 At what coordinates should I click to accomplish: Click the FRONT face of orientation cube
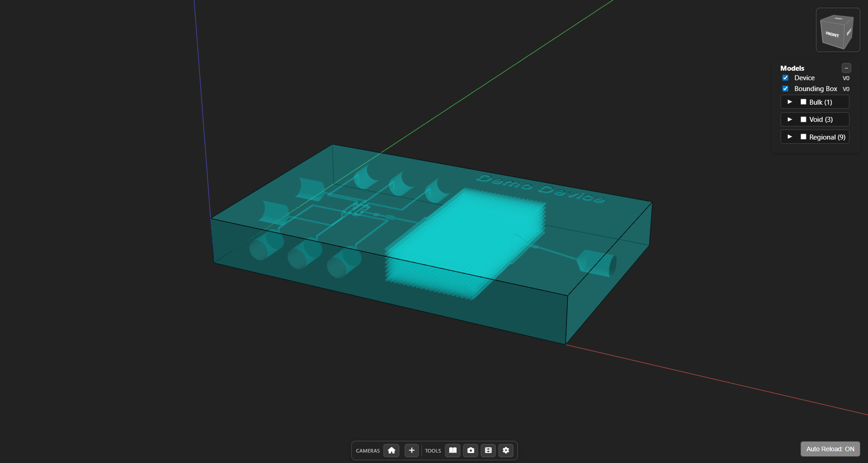point(833,34)
